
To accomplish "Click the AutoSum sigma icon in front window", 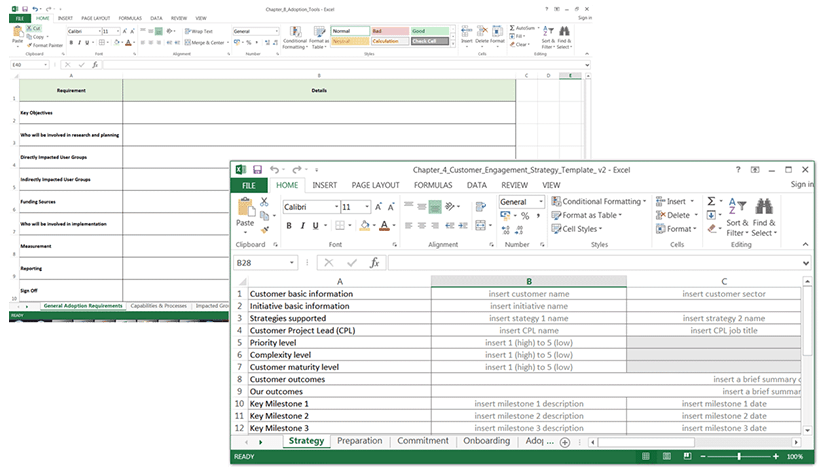I will point(712,201).
